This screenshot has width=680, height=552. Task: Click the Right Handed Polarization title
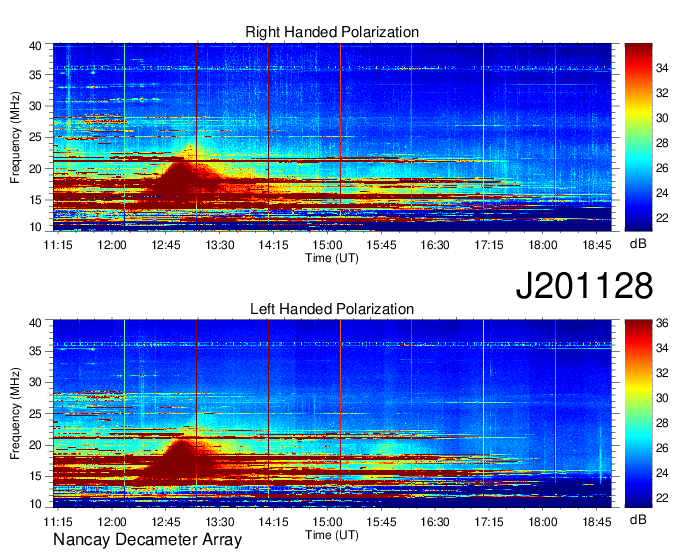pos(332,32)
